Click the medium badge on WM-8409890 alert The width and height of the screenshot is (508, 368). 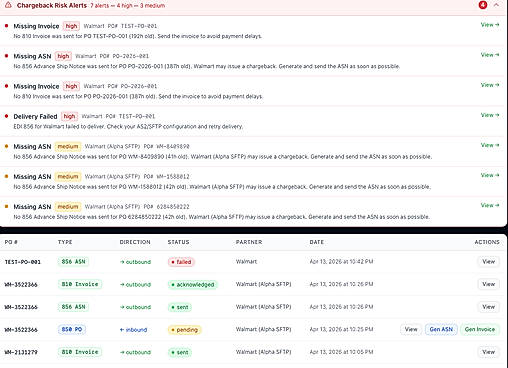point(68,146)
